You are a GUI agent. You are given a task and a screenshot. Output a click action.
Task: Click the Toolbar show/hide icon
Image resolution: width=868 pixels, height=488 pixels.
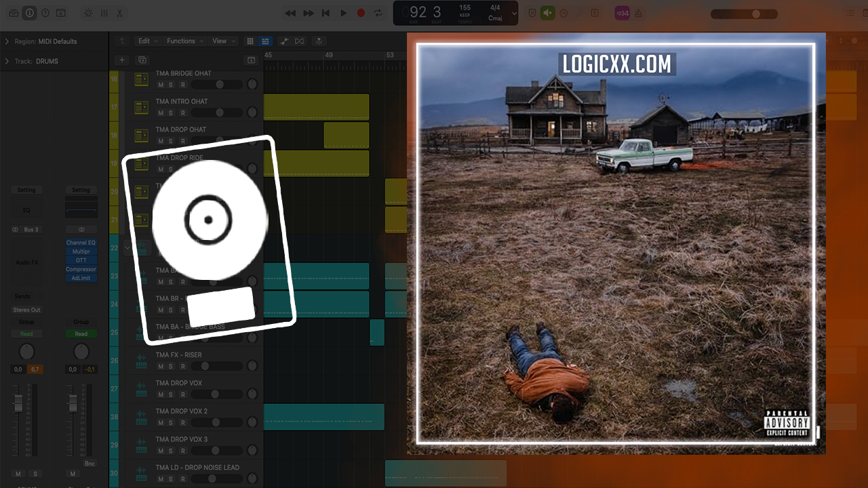pyautogui.click(x=61, y=13)
